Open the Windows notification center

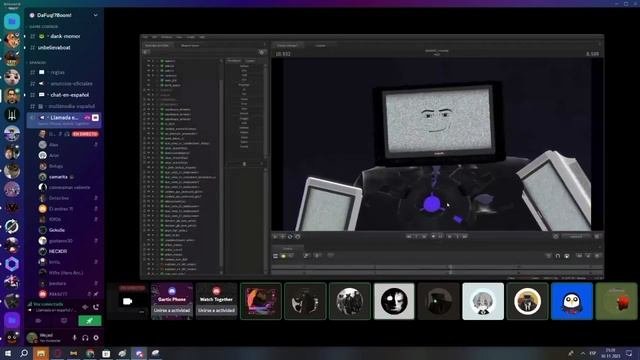(630, 353)
